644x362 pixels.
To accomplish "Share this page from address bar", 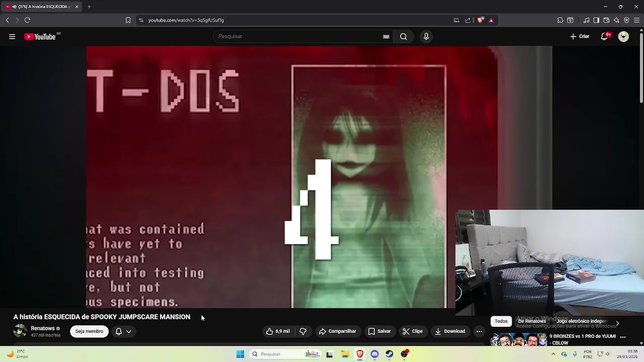I will [468, 20].
